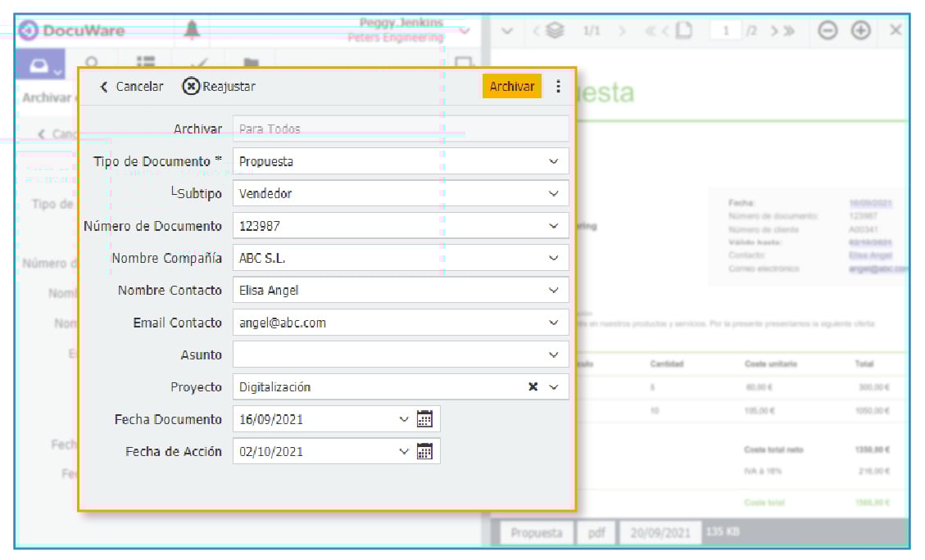Image resolution: width=925 pixels, height=560 pixels.
Task: Zoom in the document viewer
Action: click(860, 30)
